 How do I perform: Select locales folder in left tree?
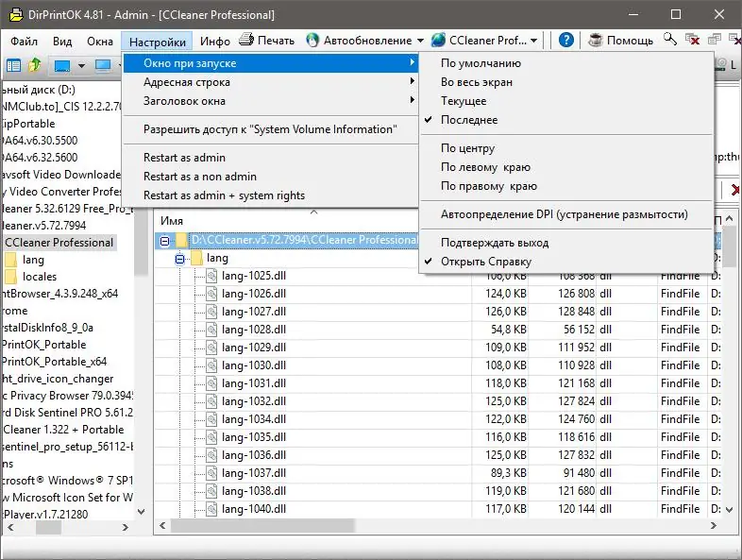(x=40, y=277)
